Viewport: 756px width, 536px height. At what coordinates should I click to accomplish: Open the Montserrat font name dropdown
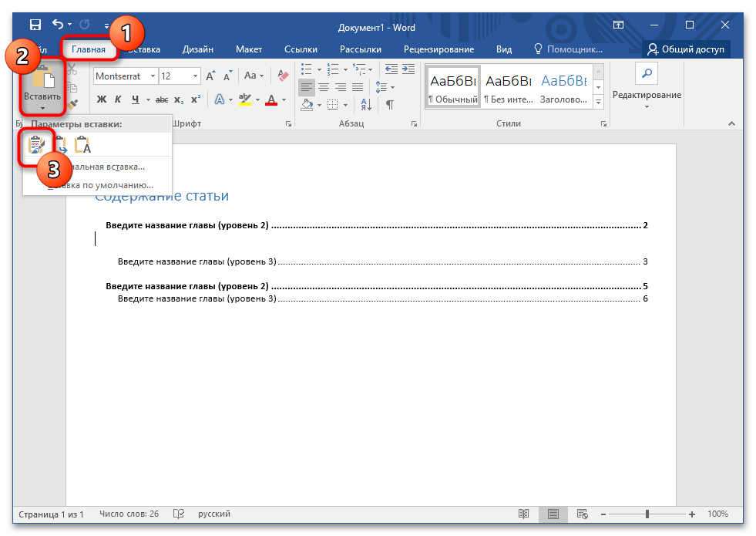153,76
